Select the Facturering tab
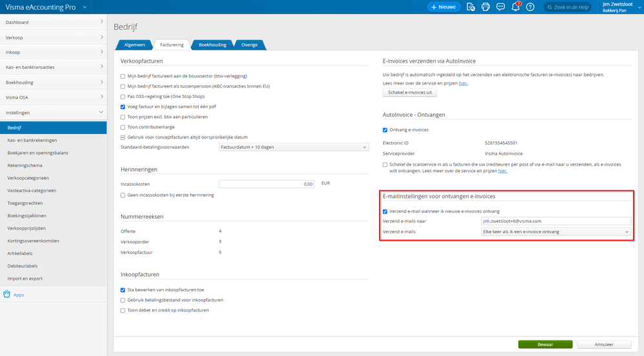The width and height of the screenshot is (644, 356). point(171,44)
